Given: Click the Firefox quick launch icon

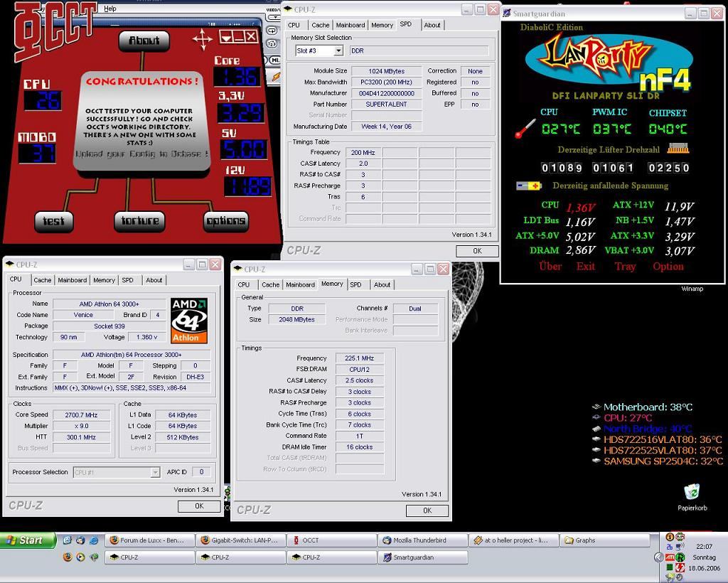Looking at the screenshot, I should click(68, 557).
